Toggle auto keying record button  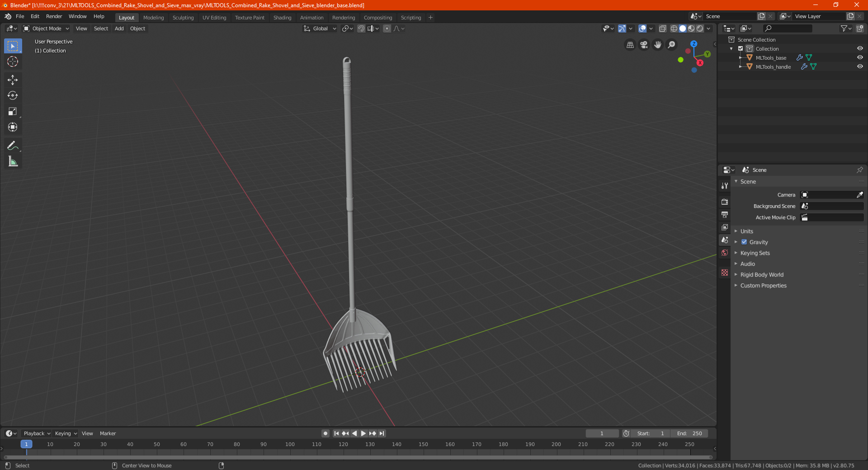(325, 433)
